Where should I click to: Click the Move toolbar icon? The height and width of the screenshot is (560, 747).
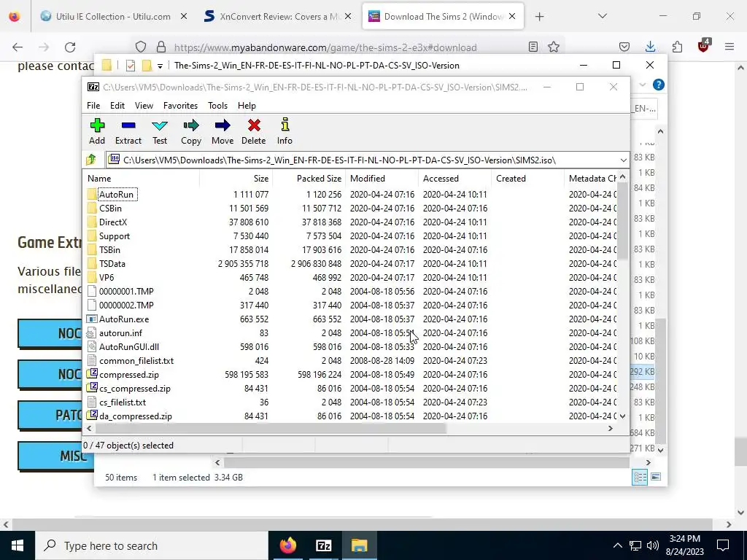(x=222, y=131)
